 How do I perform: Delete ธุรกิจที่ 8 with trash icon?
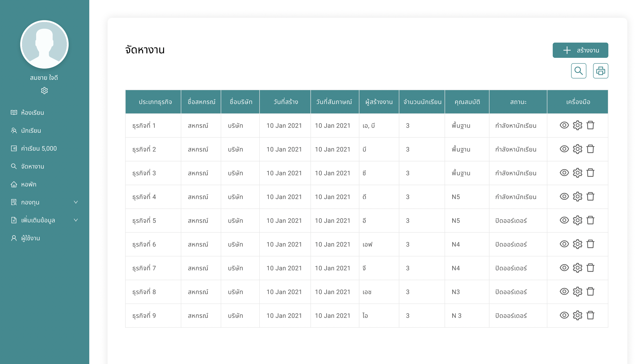point(590,292)
